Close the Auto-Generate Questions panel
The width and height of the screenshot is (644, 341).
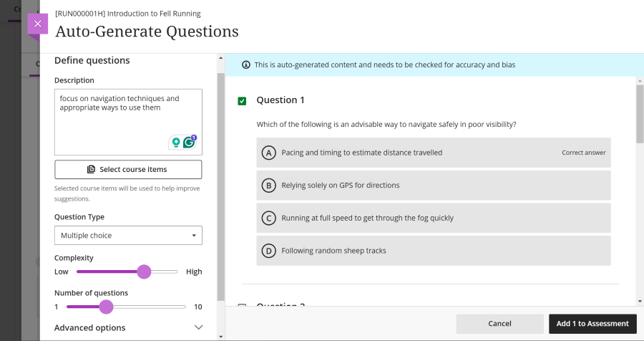coord(37,24)
